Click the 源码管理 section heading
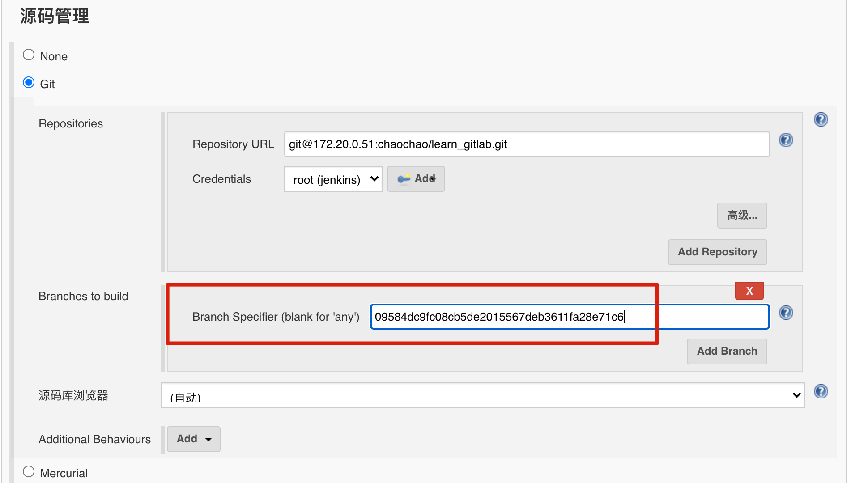This screenshot has height=483, width=868. coord(55,16)
